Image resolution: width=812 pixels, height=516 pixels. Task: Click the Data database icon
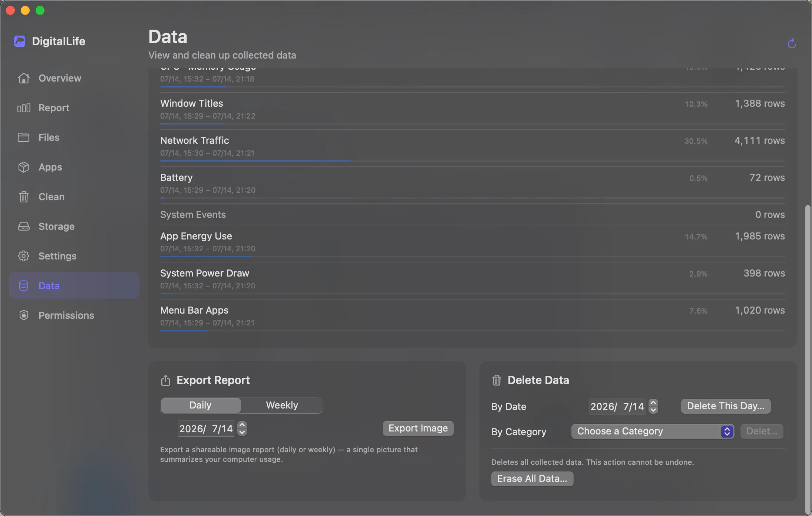[24, 286]
